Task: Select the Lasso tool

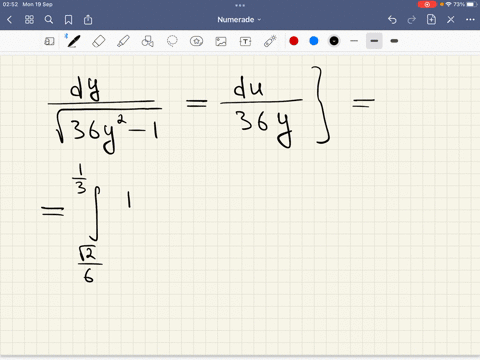Action: click(172, 41)
